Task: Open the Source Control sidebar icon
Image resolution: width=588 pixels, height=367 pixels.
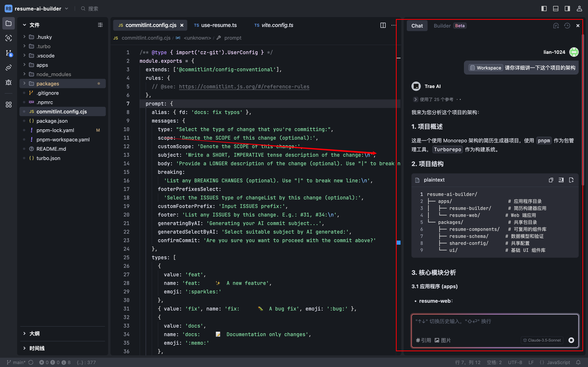Action: [9, 53]
